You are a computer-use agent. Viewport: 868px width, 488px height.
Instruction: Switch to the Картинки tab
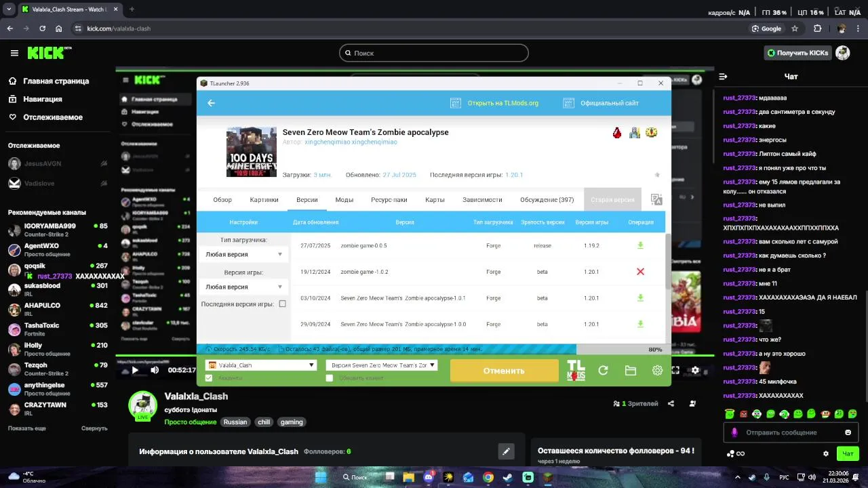point(264,200)
